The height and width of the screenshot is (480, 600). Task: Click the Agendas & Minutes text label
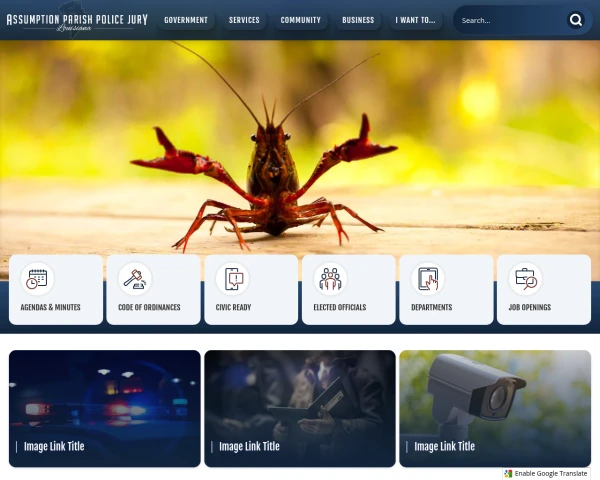[x=50, y=307]
